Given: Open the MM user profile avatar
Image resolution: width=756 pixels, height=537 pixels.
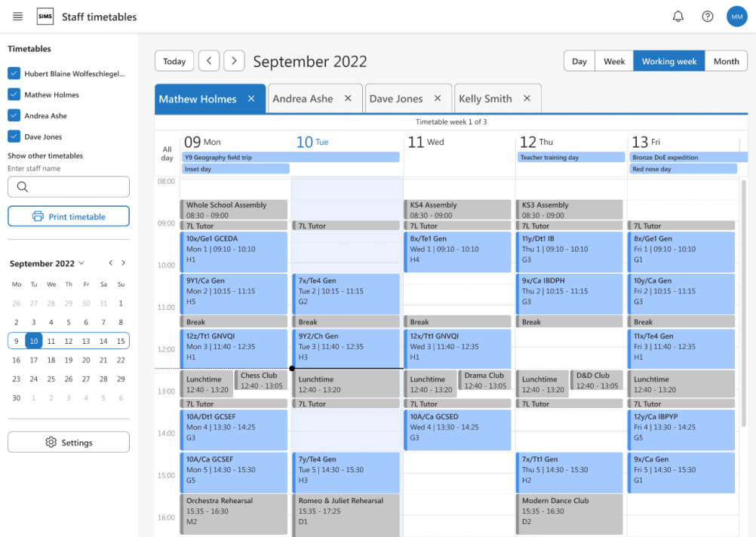Looking at the screenshot, I should click(736, 17).
